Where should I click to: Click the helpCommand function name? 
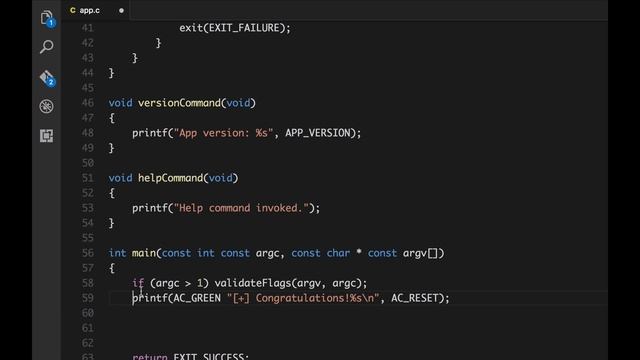pyautogui.click(x=170, y=178)
